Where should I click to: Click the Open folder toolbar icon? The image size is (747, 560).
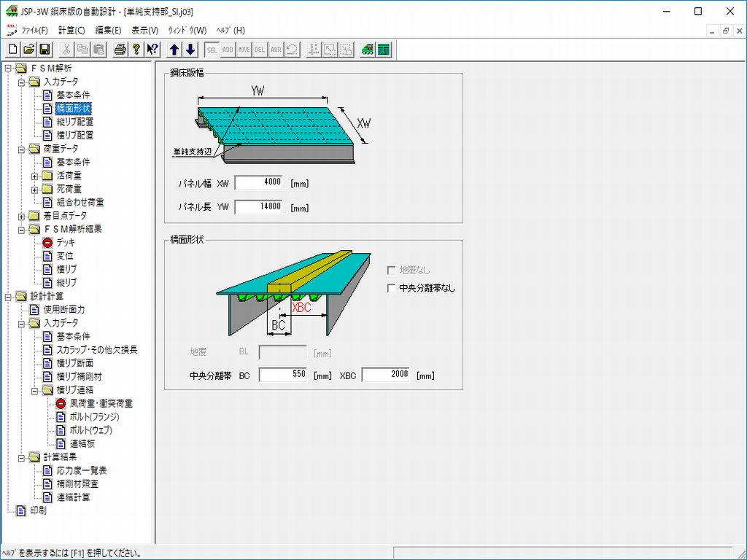[x=29, y=50]
